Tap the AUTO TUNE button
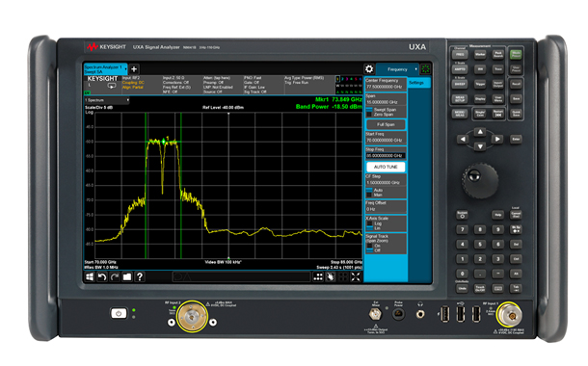The width and height of the screenshot is (588, 366). click(386, 167)
